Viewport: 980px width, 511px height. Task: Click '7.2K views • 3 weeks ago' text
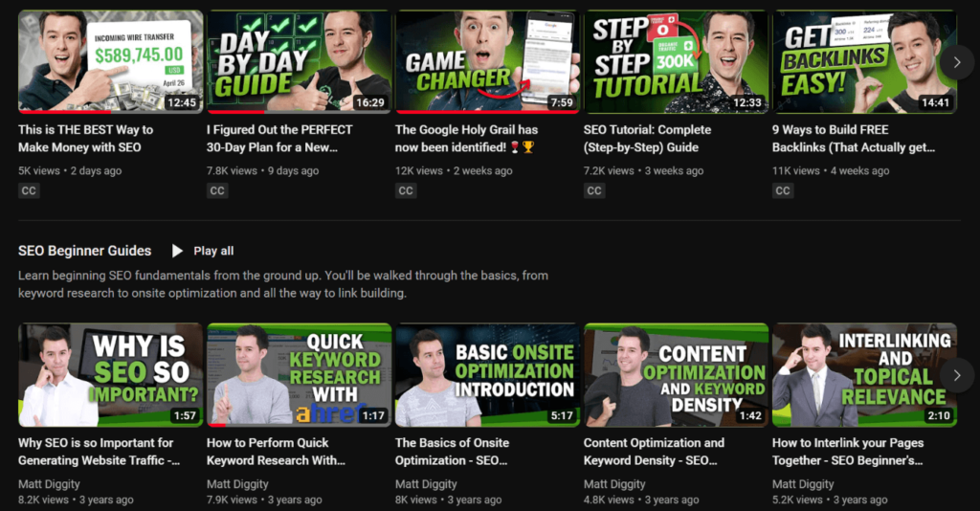pyautogui.click(x=644, y=170)
